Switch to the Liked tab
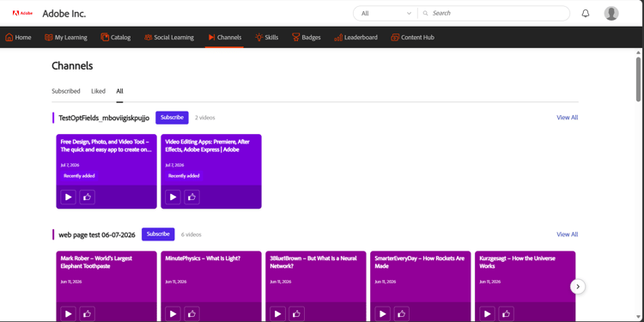The height and width of the screenshot is (322, 644). click(x=98, y=91)
